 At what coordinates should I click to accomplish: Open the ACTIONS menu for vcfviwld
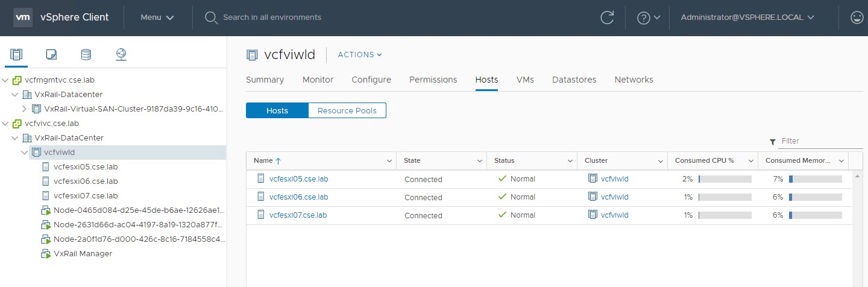pos(360,55)
